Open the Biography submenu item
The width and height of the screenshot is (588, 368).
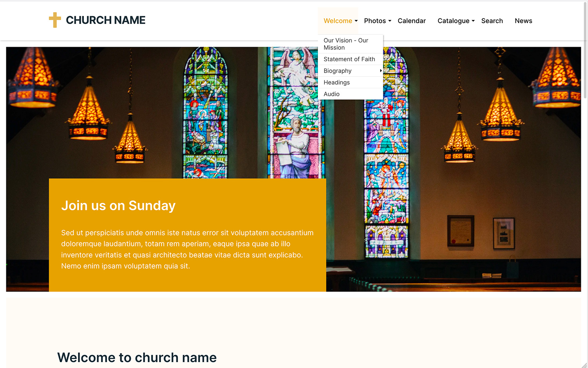tap(350, 71)
